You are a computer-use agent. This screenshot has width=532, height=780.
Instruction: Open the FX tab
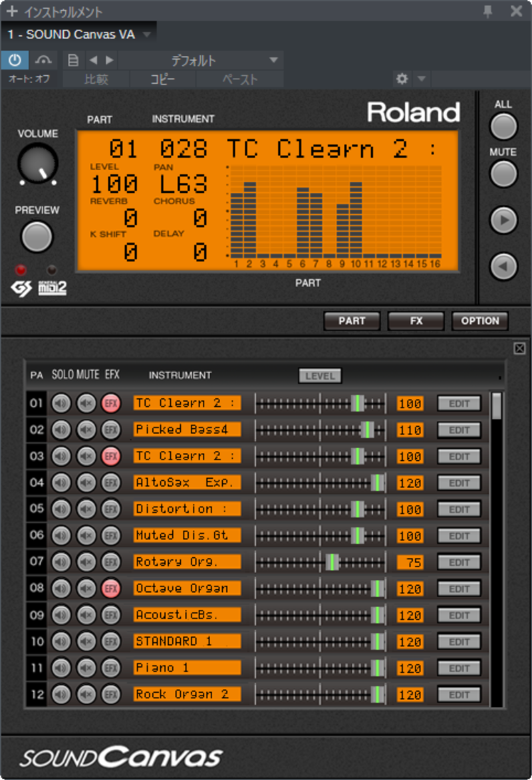pyautogui.click(x=416, y=321)
